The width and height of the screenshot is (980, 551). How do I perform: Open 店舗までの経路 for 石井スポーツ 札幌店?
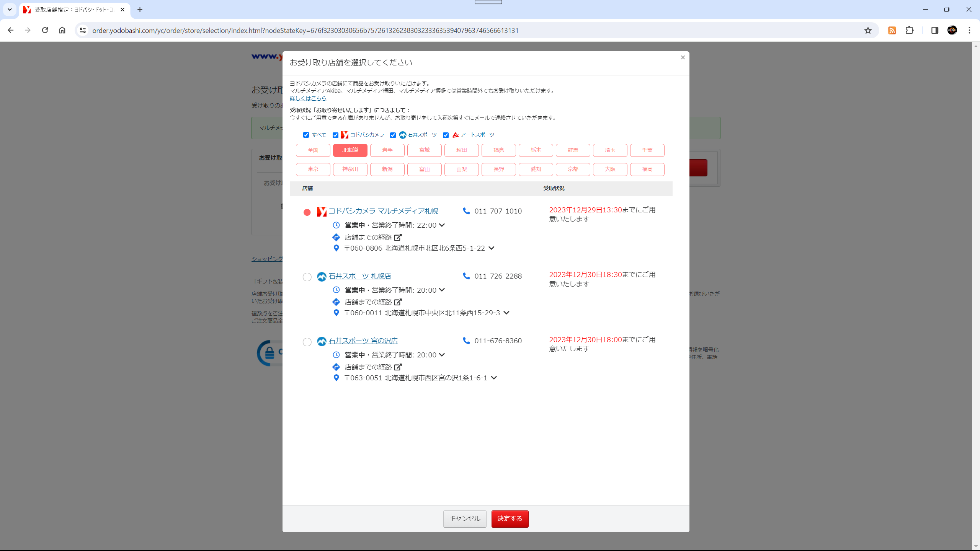(x=373, y=302)
